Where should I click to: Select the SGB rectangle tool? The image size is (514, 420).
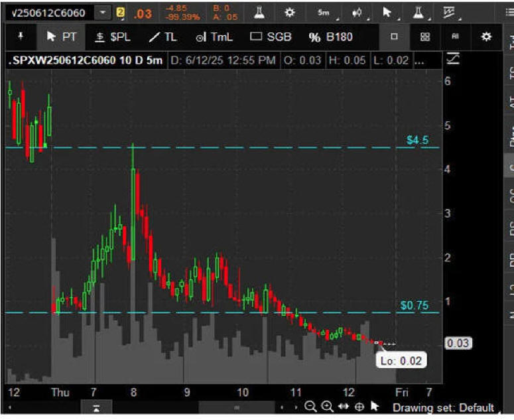(271, 36)
